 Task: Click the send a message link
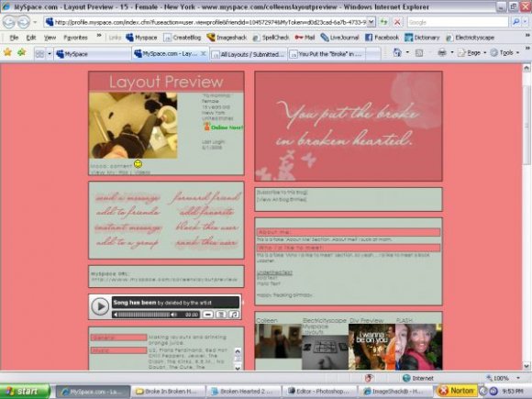127,197
